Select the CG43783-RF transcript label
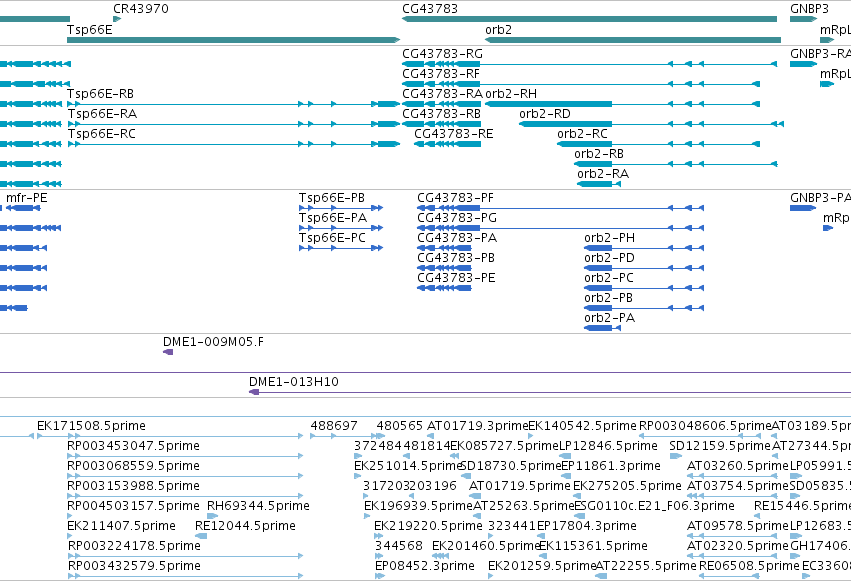The height and width of the screenshot is (581, 851). (x=441, y=74)
